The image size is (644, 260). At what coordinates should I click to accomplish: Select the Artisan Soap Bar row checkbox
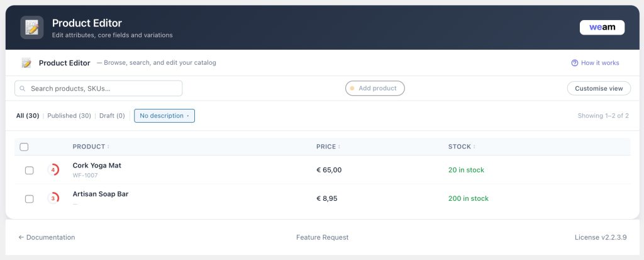[x=29, y=199]
